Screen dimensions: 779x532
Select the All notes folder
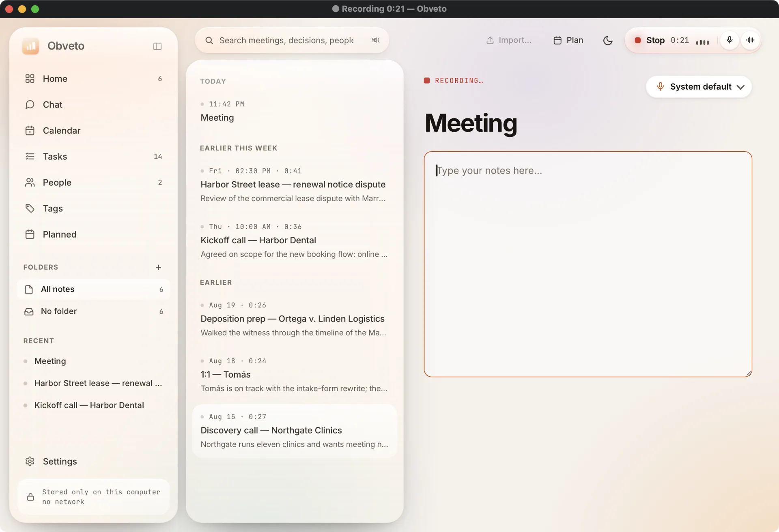click(93, 289)
